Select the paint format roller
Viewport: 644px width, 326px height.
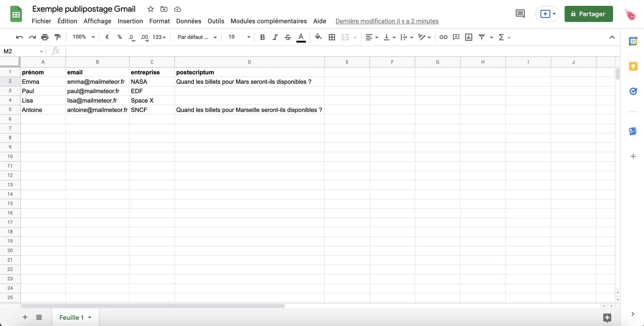coord(57,37)
